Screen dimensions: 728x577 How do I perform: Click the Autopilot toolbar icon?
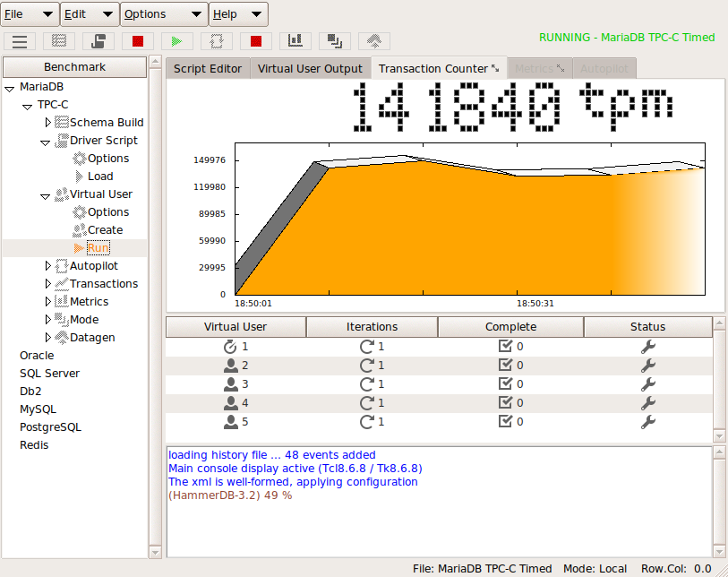217,41
